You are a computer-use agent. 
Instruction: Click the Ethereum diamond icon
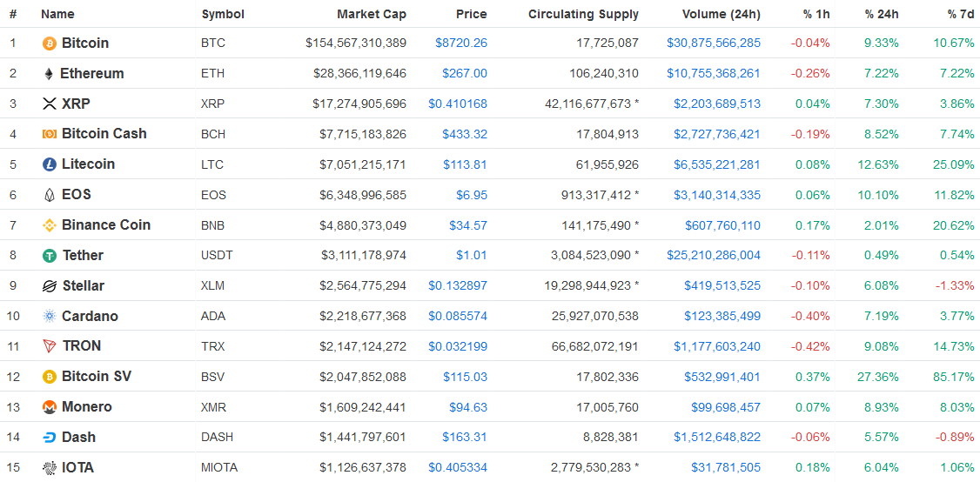pos(49,74)
